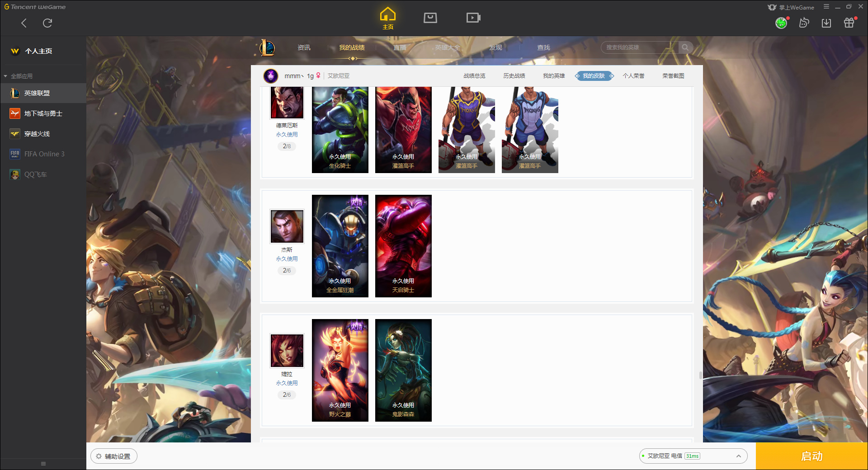Open the 历史战绩 sub-tab
This screenshot has width=868, height=470.
[514, 76]
